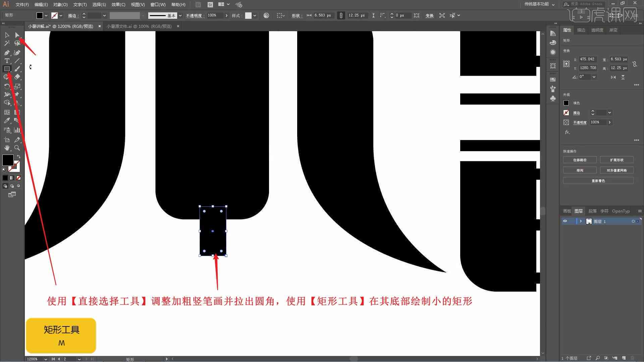644x362 pixels.
Task: Click 扩展形状 button
Action: (x=617, y=160)
